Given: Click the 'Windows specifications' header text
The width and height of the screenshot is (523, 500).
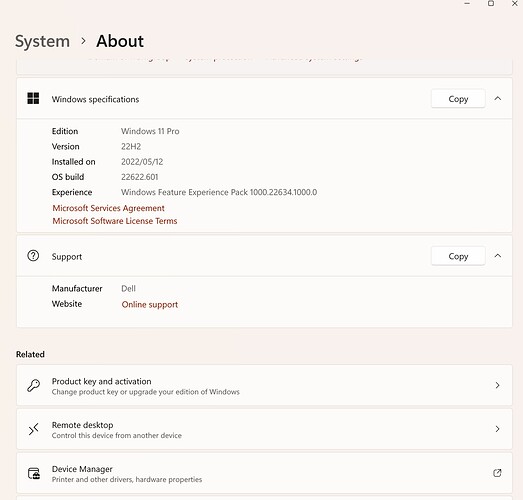Looking at the screenshot, I should pyautogui.click(x=95, y=99).
